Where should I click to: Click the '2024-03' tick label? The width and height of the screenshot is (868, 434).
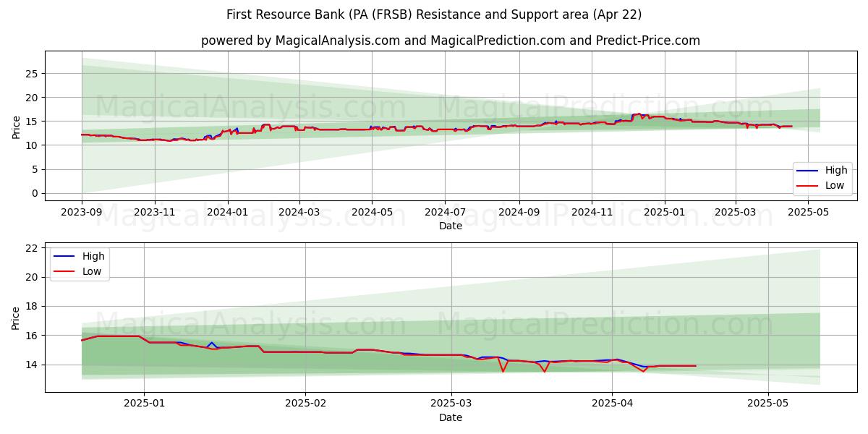point(299,212)
